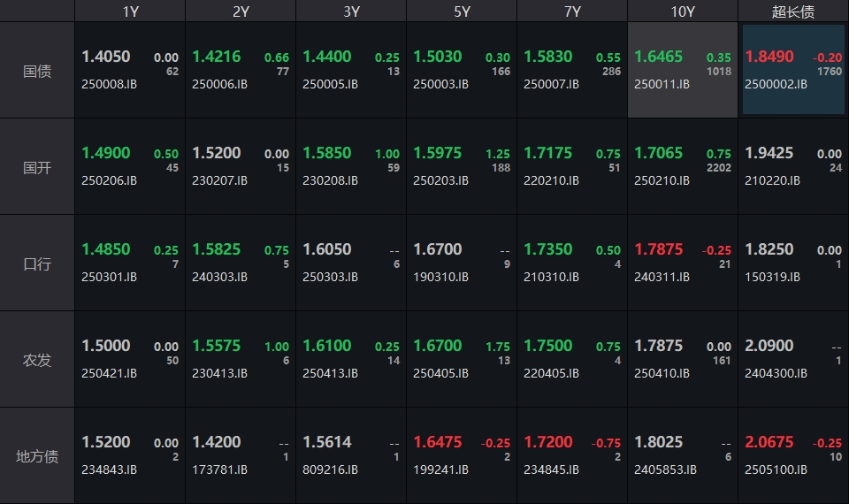Screen dimensions: 849x504
Task: Open the 173781.IB local bond cell
Action: [x=240, y=455]
